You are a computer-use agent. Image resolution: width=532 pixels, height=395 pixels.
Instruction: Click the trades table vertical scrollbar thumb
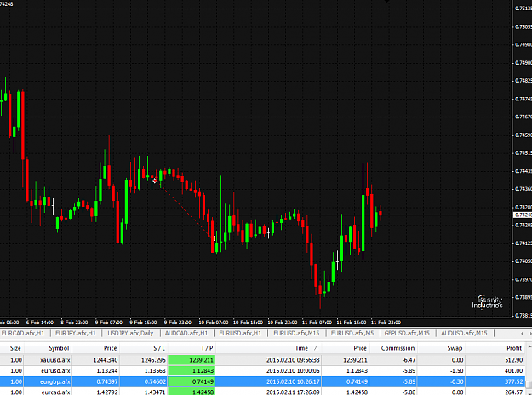click(x=529, y=385)
